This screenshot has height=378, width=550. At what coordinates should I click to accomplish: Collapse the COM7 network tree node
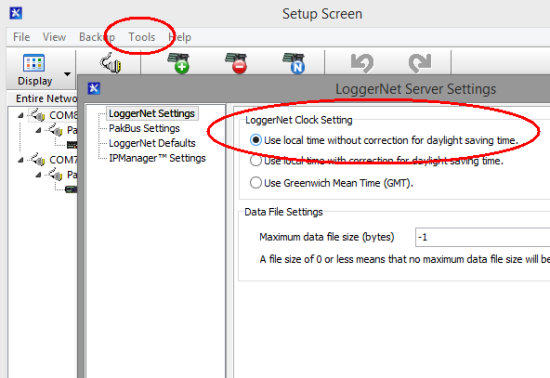21,160
